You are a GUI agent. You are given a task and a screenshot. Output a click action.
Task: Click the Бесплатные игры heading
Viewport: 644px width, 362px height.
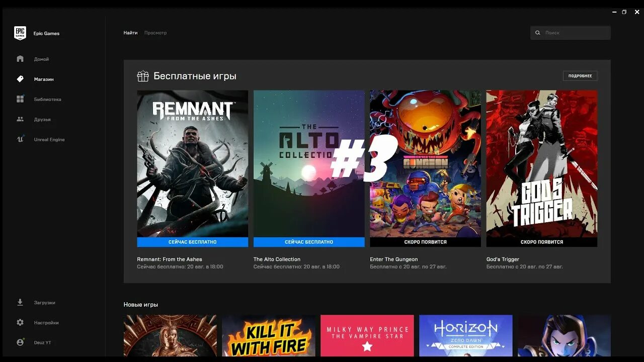point(195,76)
